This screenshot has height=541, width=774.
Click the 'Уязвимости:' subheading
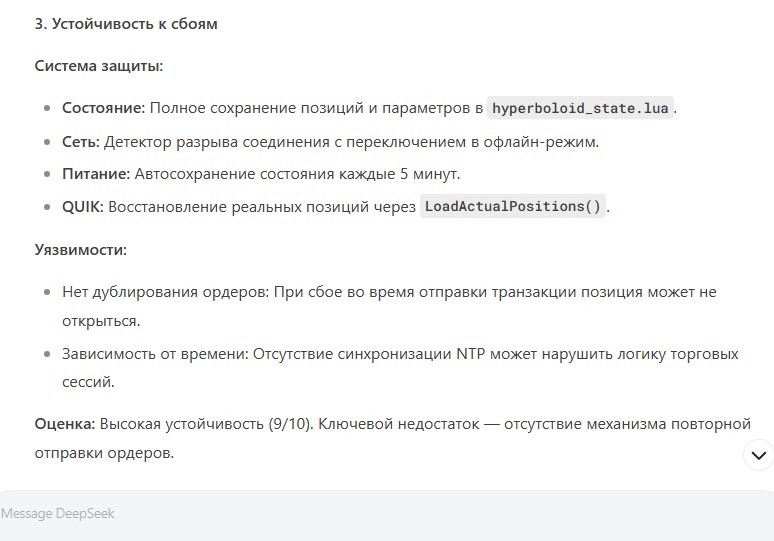[x=80, y=250]
